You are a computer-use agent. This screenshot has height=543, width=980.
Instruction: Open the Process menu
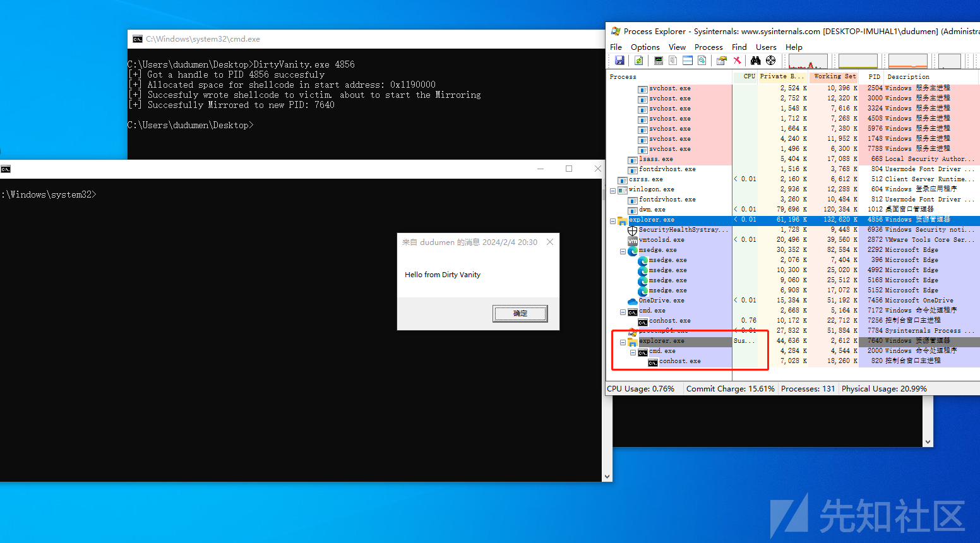pyautogui.click(x=708, y=47)
